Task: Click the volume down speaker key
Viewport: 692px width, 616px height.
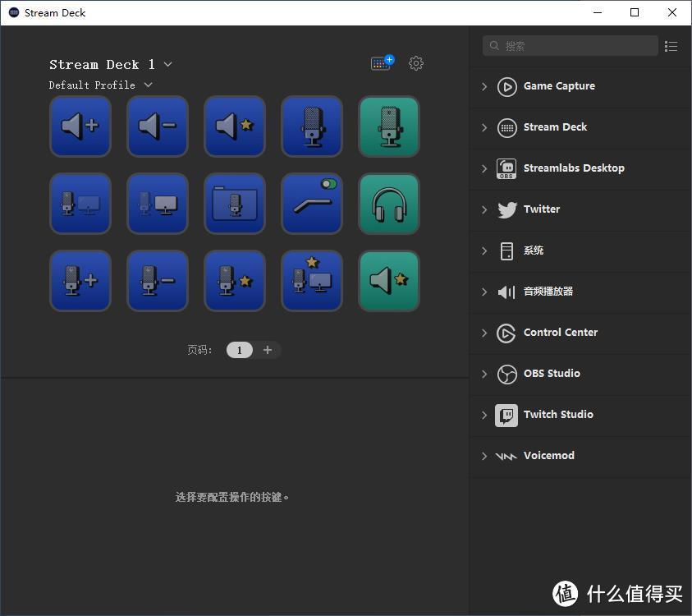Action: [158, 126]
